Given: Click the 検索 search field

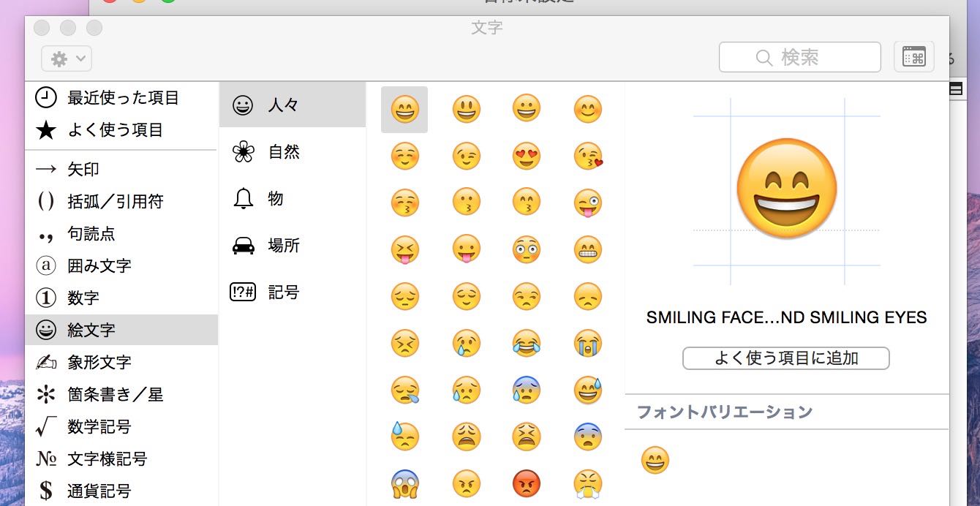Looking at the screenshot, I should [x=800, y=57].
